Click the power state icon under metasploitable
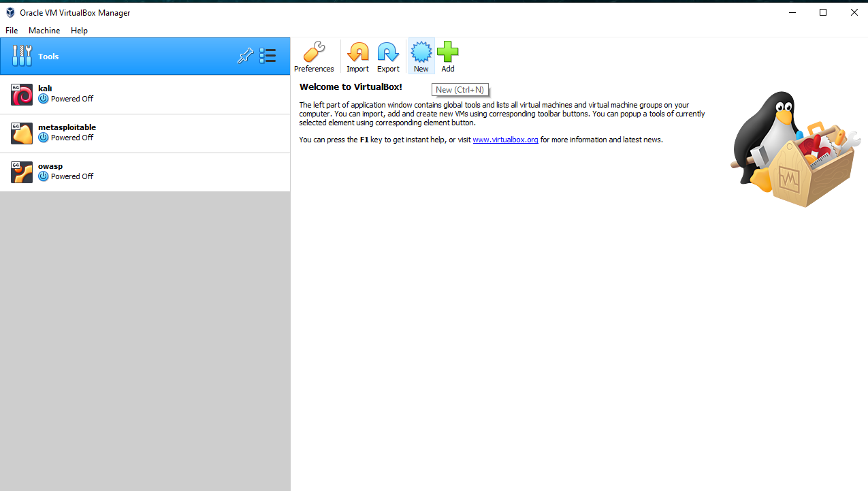Image resolution: width=868 pixels, height=491 pixels. [44, 138]
